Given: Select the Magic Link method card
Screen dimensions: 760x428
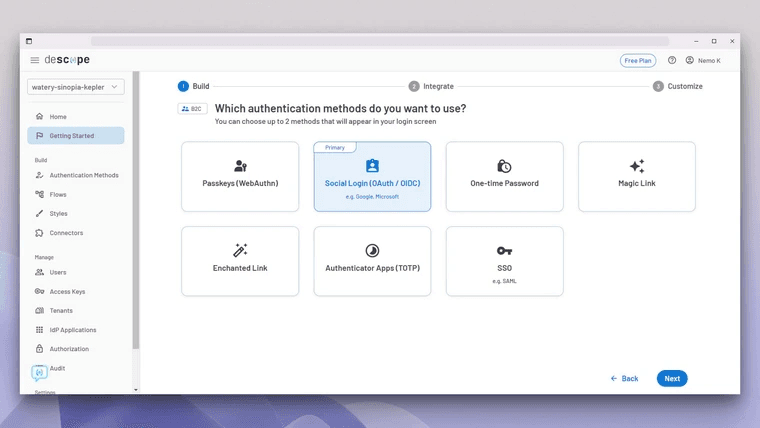Looking at the screenshot, I should (636, 176).
